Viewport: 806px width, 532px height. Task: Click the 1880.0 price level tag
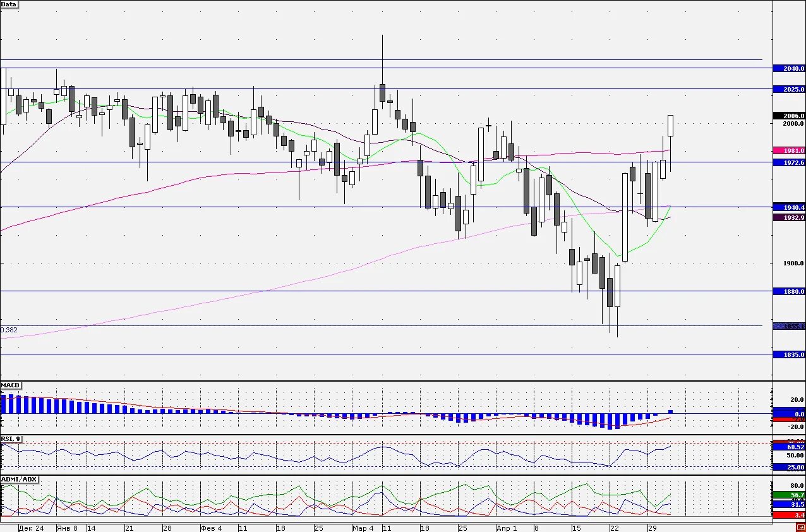tap(789, 291)
